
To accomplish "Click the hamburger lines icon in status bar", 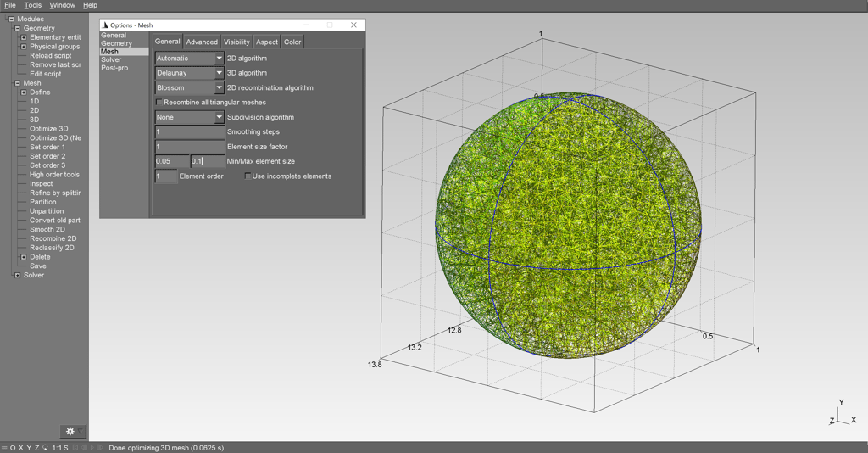I will click(x=4, y=448).
